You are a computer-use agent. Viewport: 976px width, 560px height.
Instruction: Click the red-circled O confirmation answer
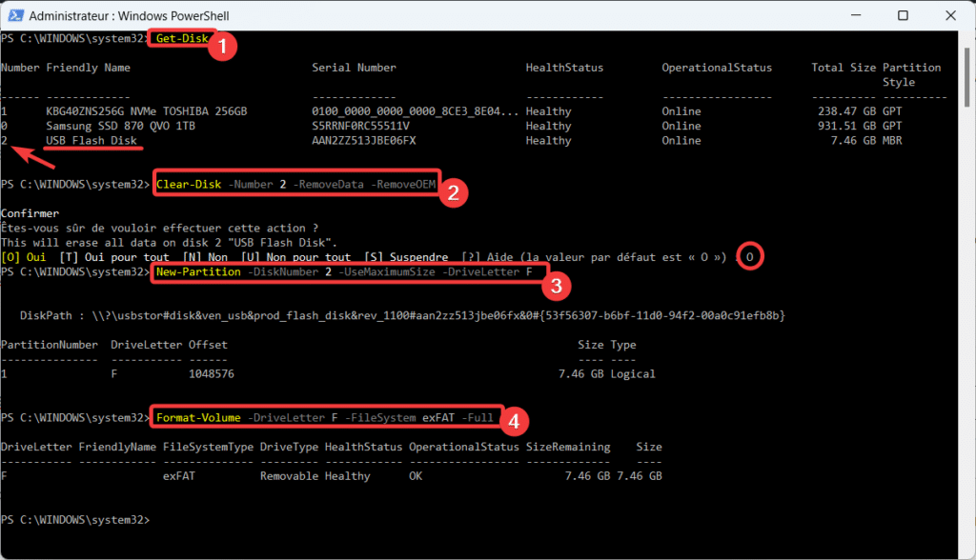[x=751, y=257]
